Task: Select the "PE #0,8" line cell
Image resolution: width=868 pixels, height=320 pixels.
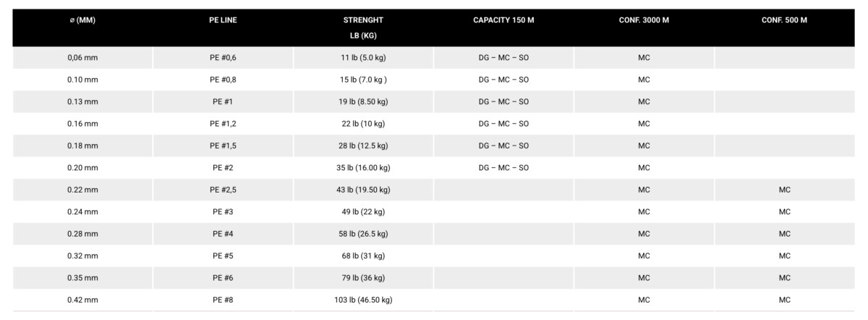Action: 223,80
